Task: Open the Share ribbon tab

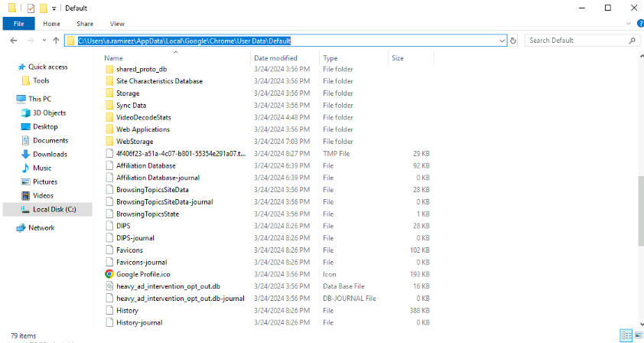Action: 85,24
